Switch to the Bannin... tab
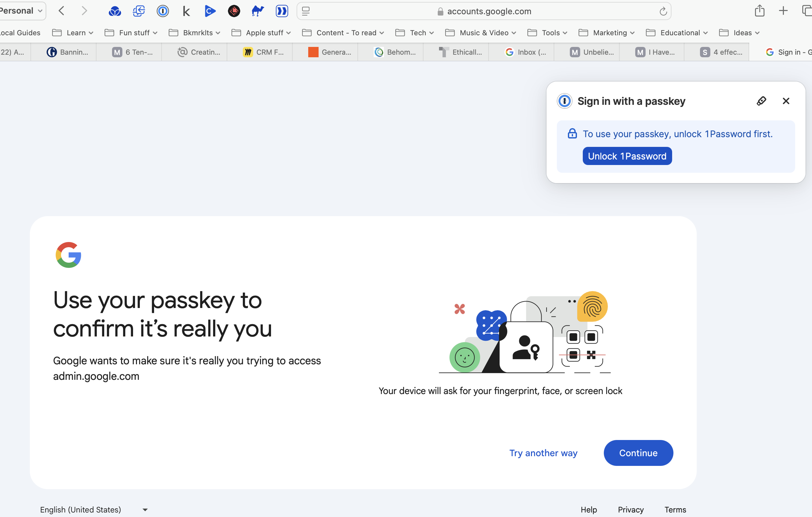The image size is (812, 517). [63, 52]
